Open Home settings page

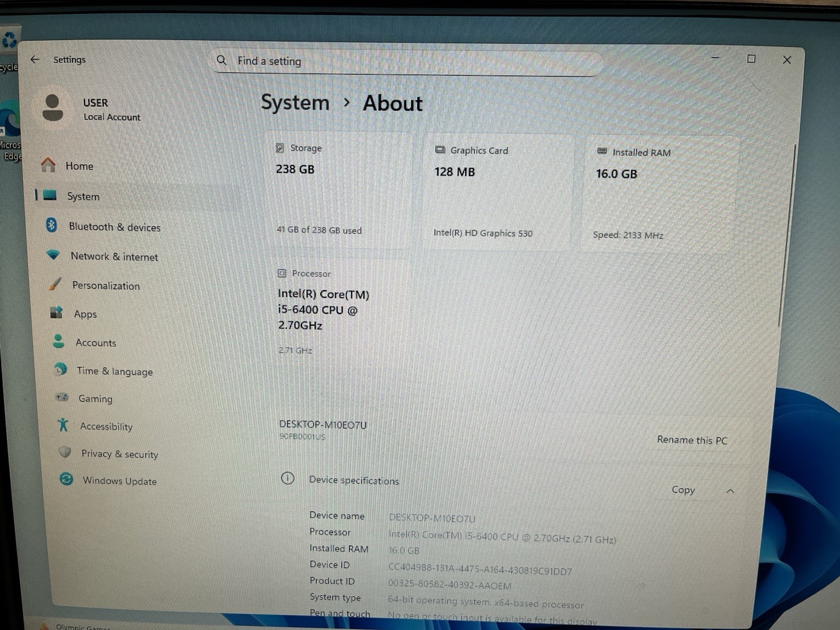pos(79,166)
